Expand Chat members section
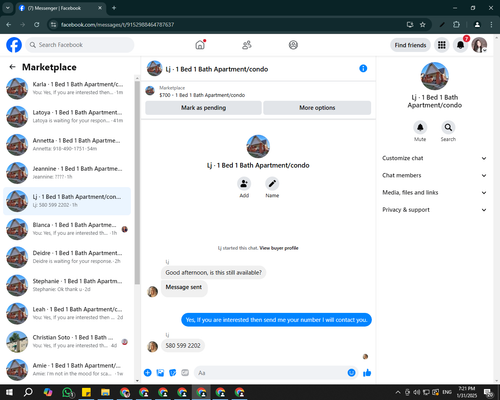500x400 pixels. pyautogui.click(x=434, y=175)
